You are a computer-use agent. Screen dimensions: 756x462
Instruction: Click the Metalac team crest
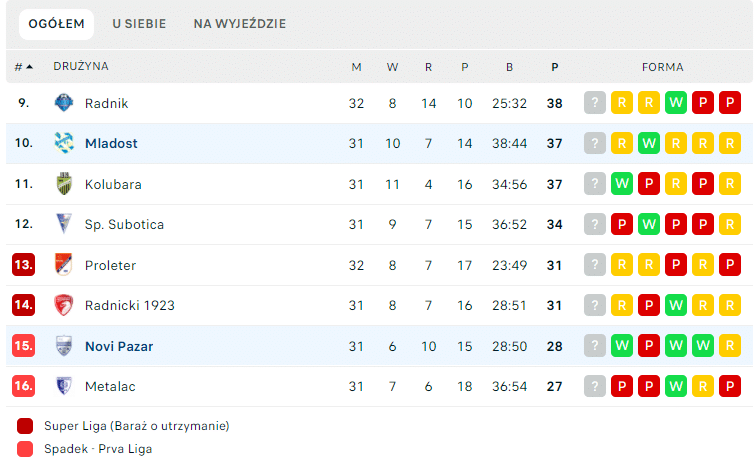click(x=64, y=386)
